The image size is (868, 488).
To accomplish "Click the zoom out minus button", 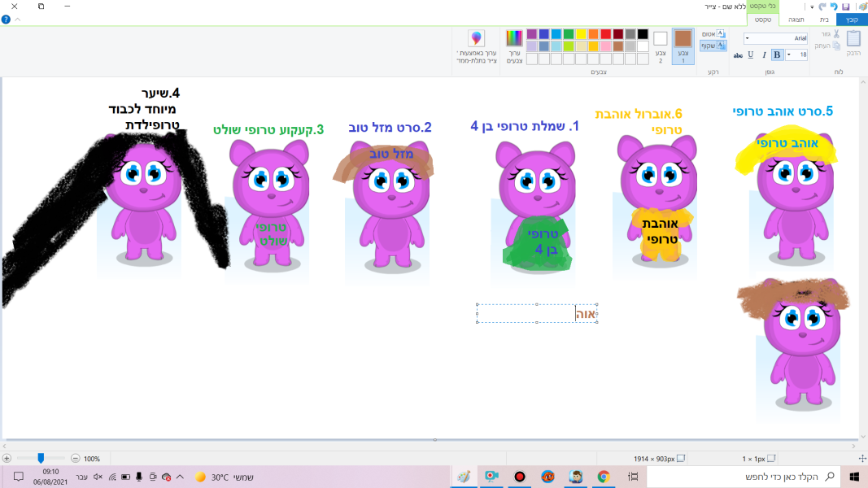I will pos(76,459).
